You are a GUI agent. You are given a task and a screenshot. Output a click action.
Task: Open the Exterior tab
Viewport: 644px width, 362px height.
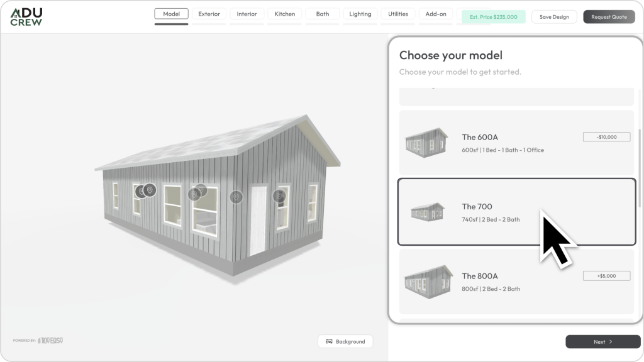coord(209,14)
